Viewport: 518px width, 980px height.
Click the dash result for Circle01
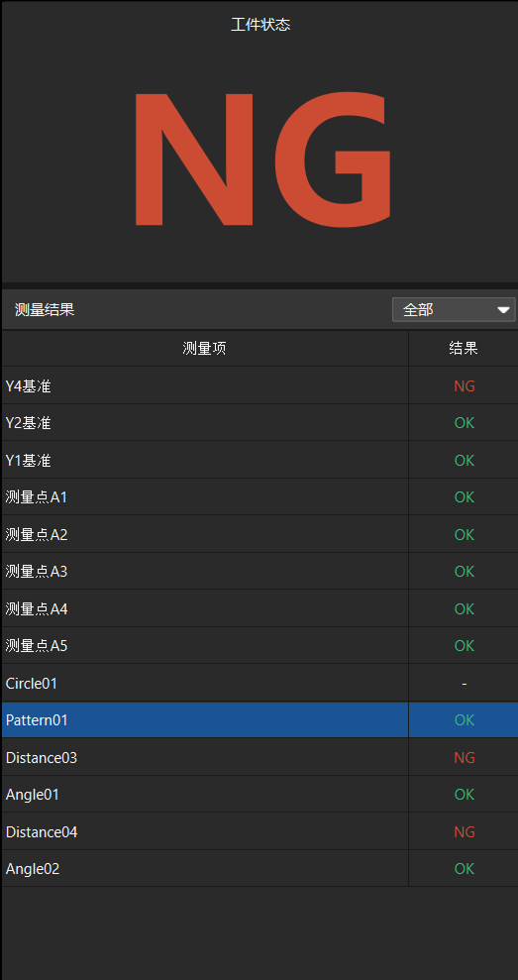[x=465, y=684]
